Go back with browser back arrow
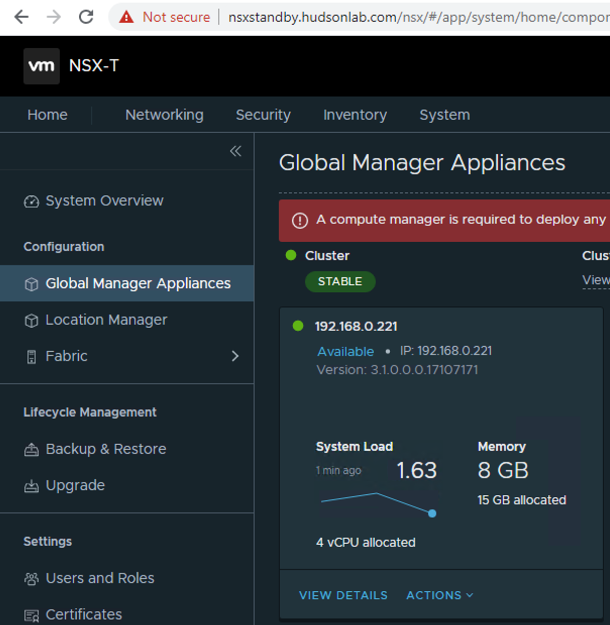 coord(21,17)
